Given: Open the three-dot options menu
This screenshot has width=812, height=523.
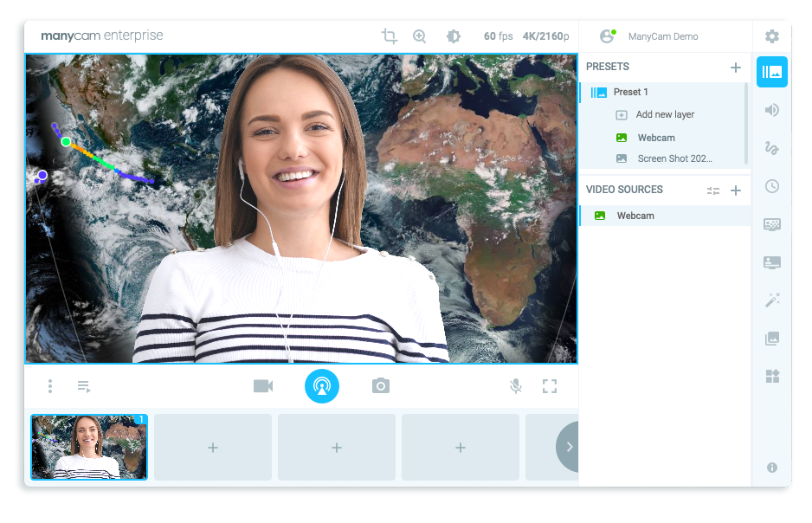Looking at the screenshot, I should point(50,386).
